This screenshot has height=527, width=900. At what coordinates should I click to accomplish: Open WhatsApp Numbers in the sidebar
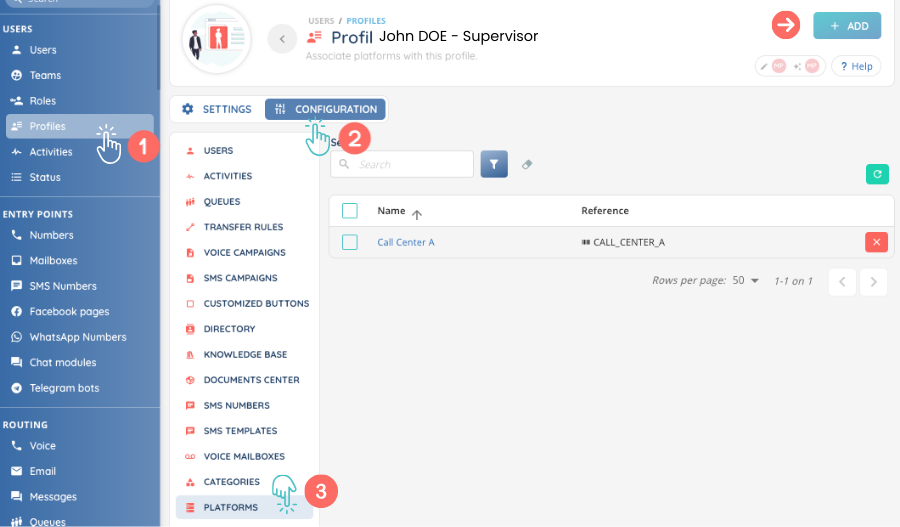click(77, 337)
